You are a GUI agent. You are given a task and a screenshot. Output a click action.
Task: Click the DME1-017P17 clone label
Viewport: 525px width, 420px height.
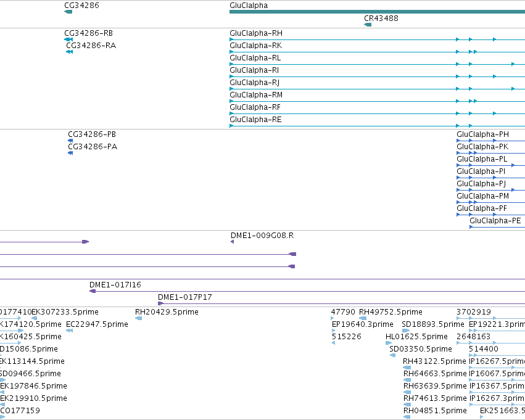185,297
